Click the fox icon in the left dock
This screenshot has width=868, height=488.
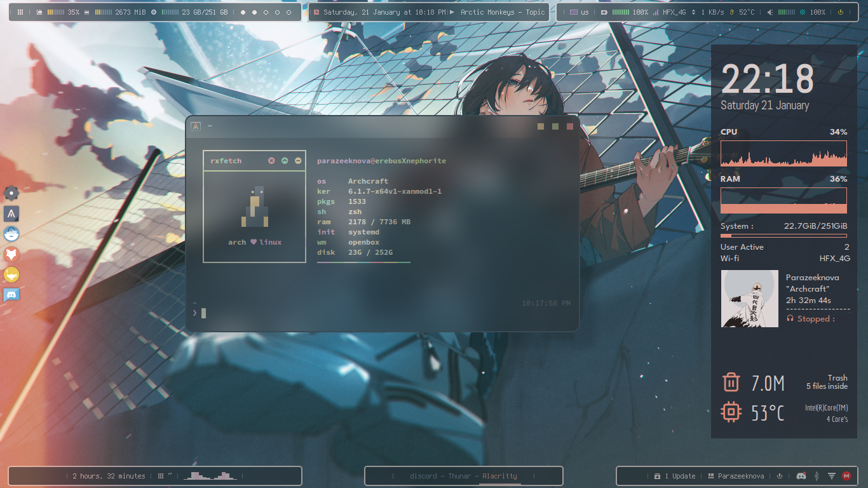pos(11,254)
